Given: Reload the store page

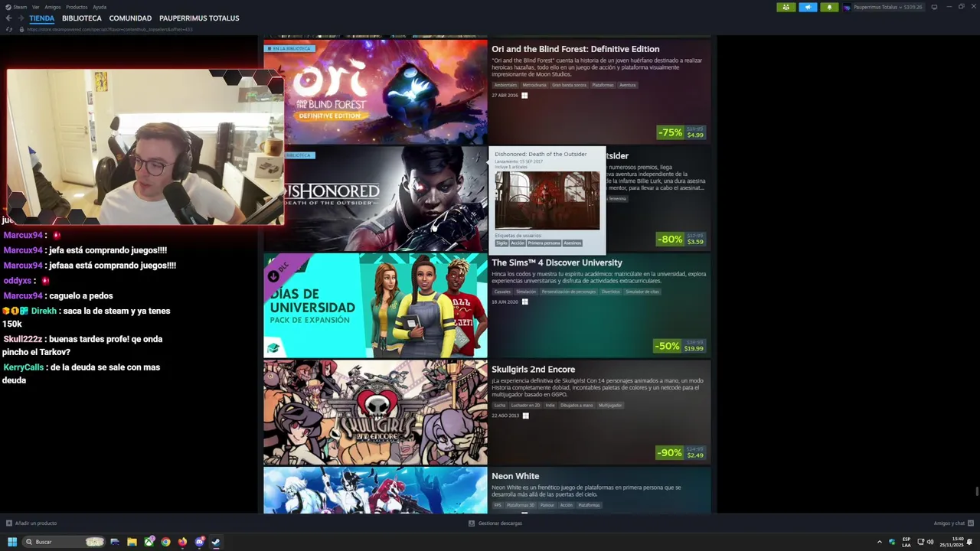Looking at the screenshot, I should (x=9, y=29).
